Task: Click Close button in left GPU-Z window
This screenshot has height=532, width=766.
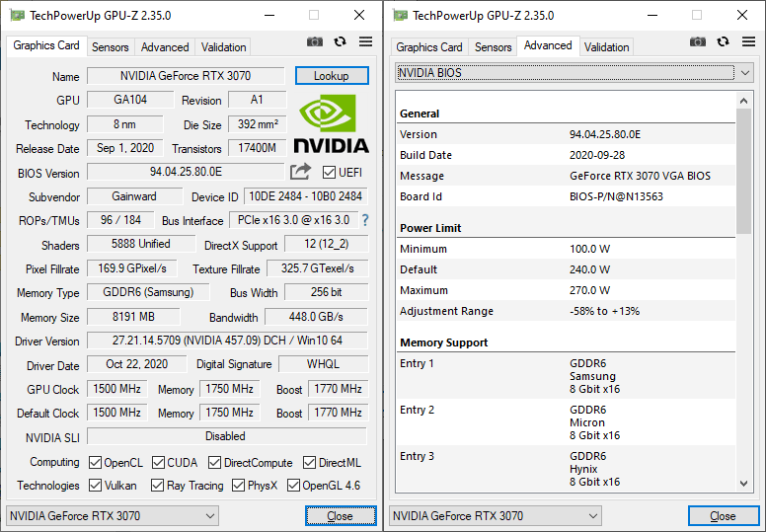Action: [341, 516]
